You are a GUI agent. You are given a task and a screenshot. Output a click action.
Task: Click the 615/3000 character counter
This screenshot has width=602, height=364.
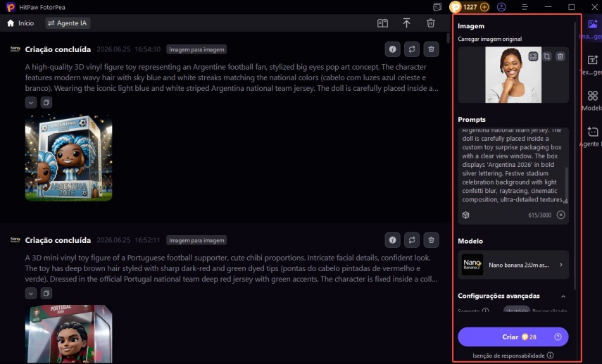[x=539, y=215]
